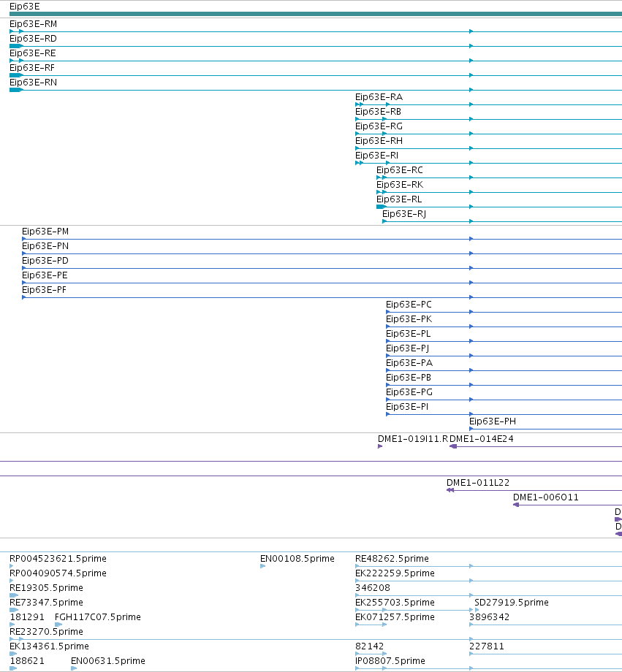
Task: Click the EK071257.5prime label
Action: click(x=395, y=616)
